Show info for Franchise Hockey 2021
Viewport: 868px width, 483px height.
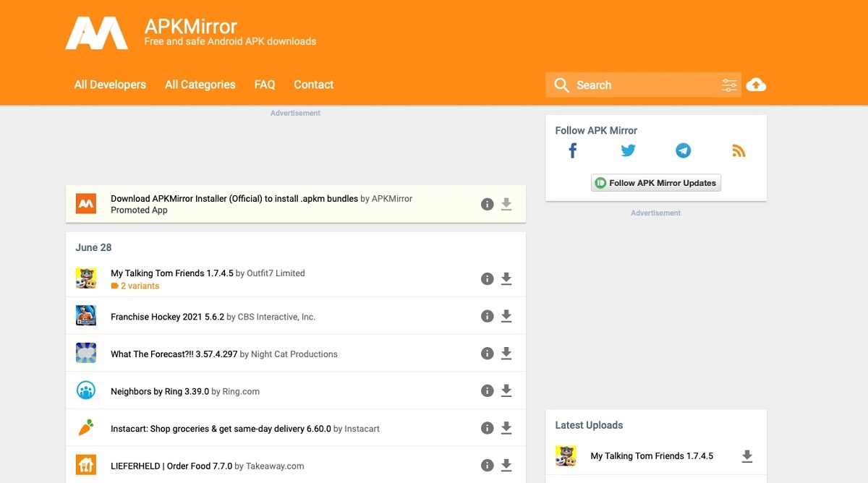(488, 316)
